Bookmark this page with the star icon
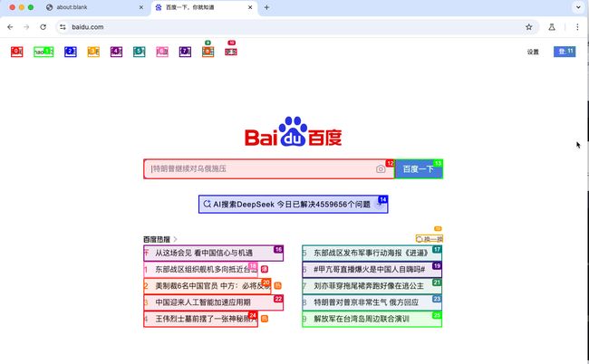 tap(529, 27)
